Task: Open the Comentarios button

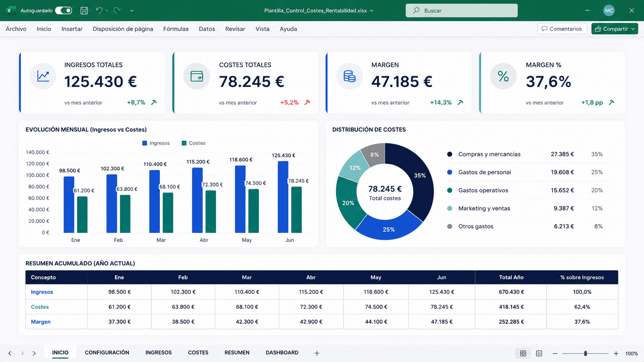Action: 562,29
